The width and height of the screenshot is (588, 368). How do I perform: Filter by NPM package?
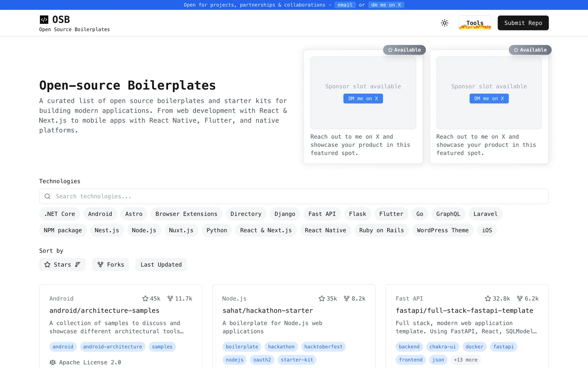pos(63,230)
